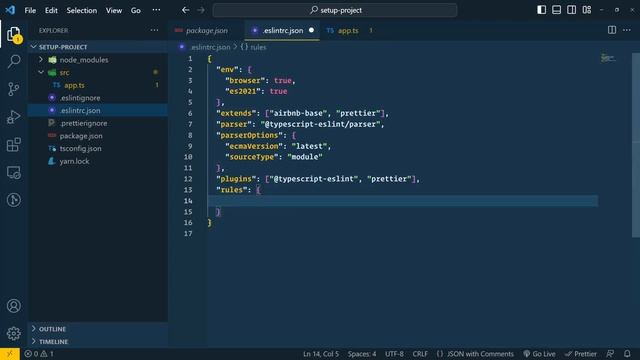The height and width of the screenshot is (360, 640).
Task: Click Ln 14, Col 5 in status bar
Action: pos(321,354)
